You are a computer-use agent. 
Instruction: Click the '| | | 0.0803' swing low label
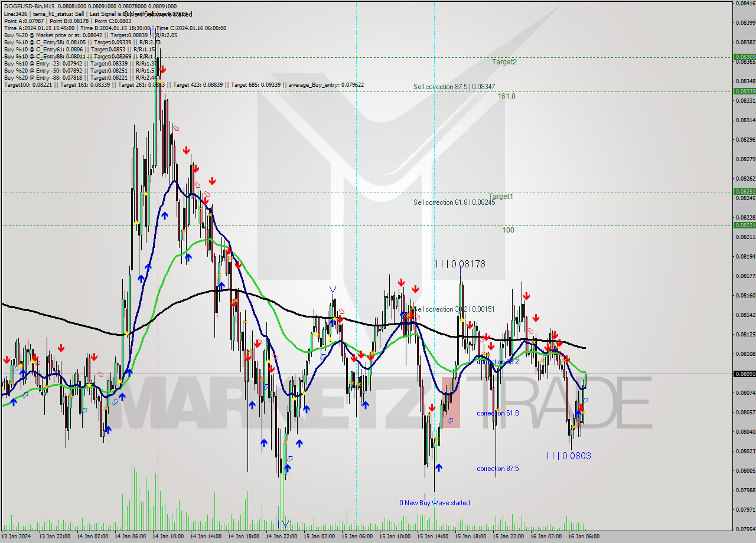click(x=568, y=456)
